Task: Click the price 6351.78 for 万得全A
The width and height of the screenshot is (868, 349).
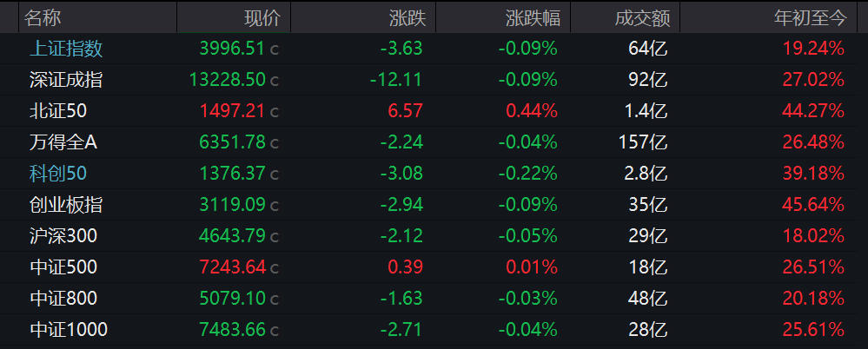Action: click(232, 142)
